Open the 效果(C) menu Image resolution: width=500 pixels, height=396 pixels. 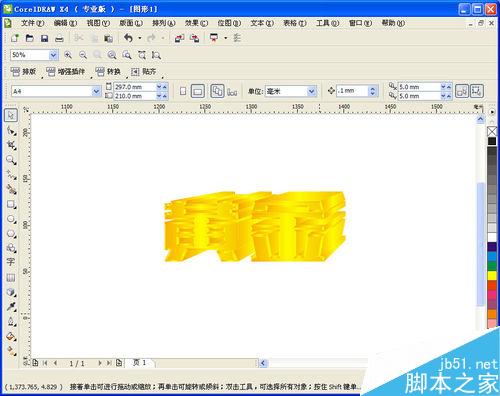(196, 23)
